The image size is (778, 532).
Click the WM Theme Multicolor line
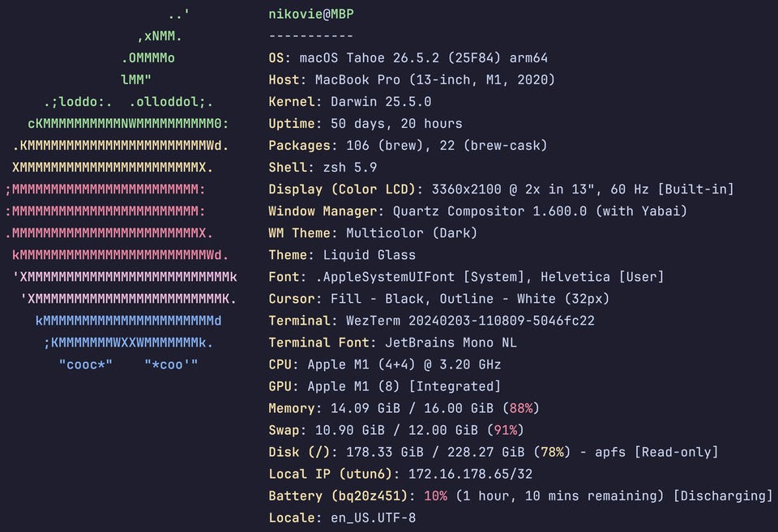[x=373, y=233]
